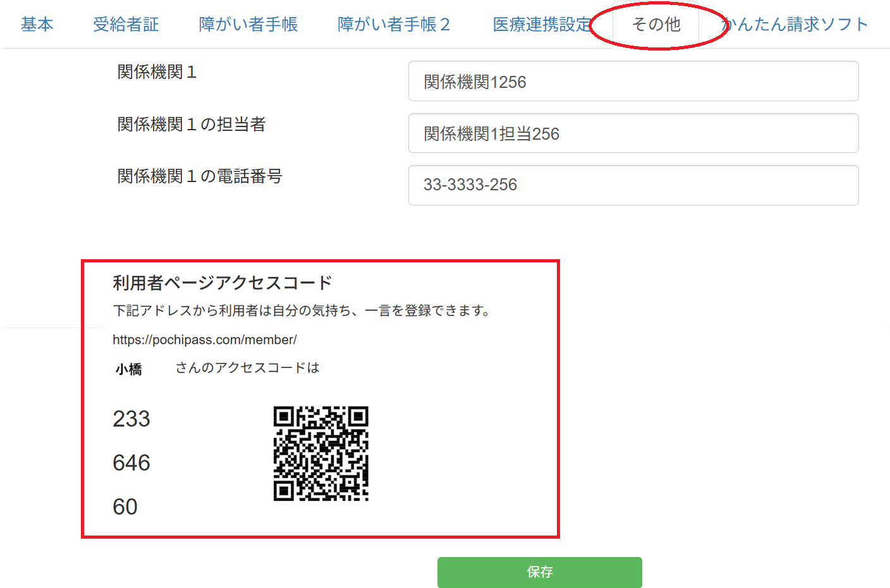Click the user name 小橋

[129, 369]
